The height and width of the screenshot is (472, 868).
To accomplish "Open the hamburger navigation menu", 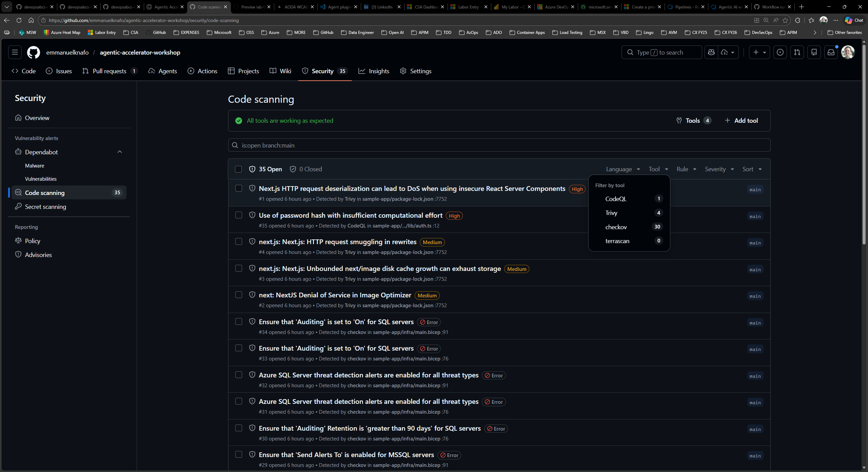I will (x=14, y=52).
